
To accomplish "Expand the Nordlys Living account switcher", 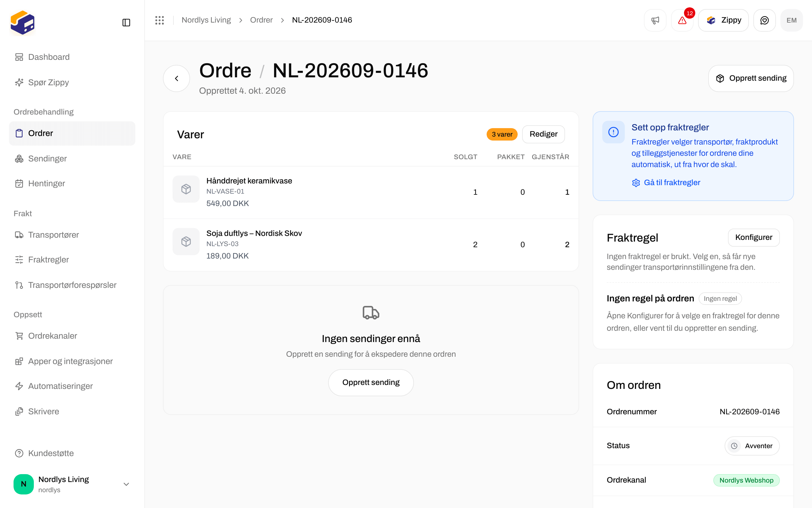I will click(x=72, y=484).
